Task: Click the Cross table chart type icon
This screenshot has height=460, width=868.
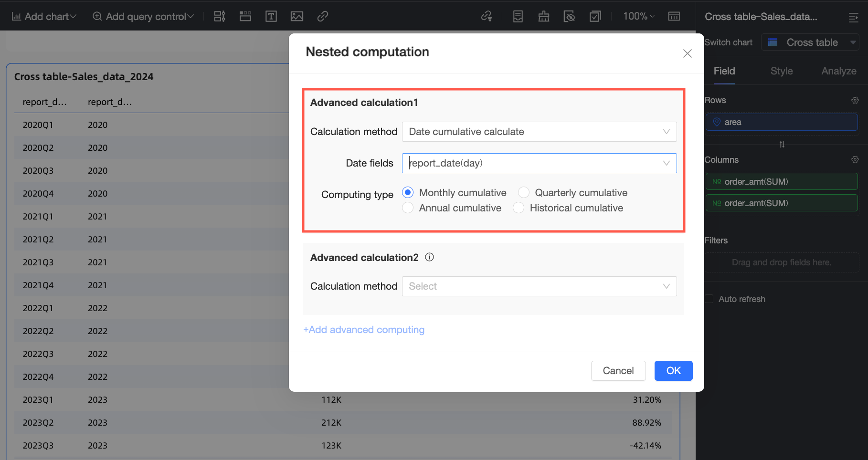Action: (x=773, y=42)
